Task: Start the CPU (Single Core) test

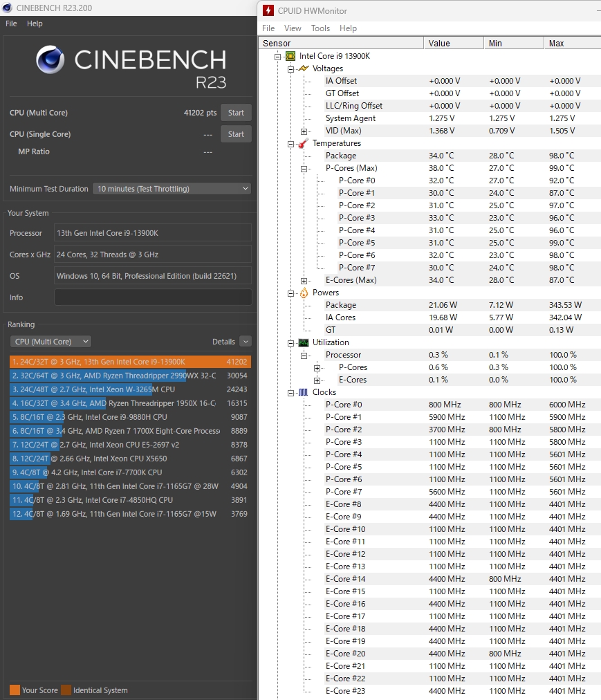Action: point(236,134)
